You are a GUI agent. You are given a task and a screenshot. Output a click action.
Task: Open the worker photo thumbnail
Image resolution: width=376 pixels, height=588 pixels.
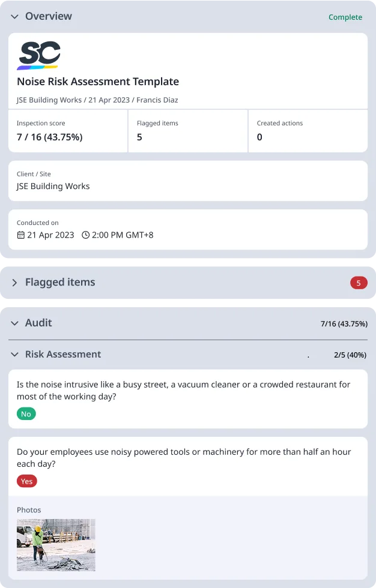[x=56, y=545]
